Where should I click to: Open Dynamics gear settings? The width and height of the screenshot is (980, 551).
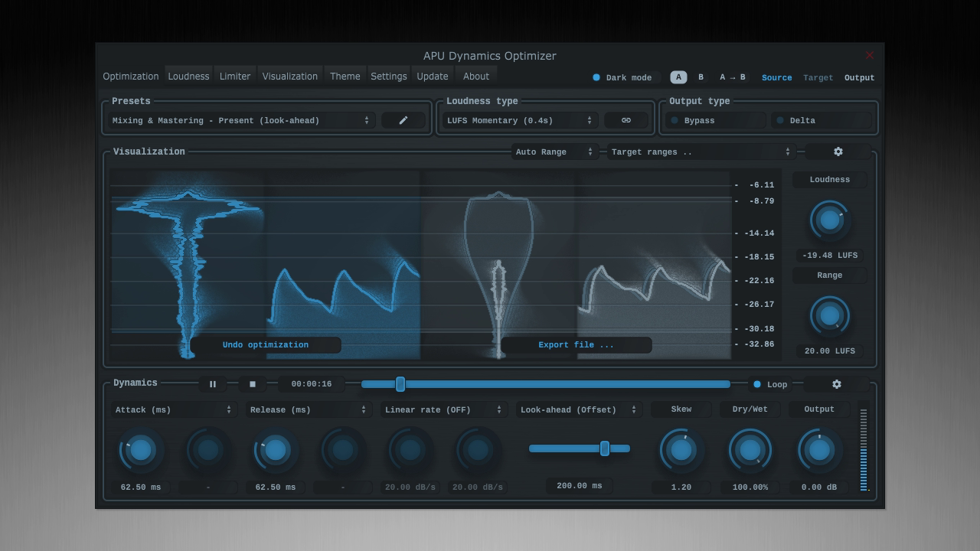[836, 384]
